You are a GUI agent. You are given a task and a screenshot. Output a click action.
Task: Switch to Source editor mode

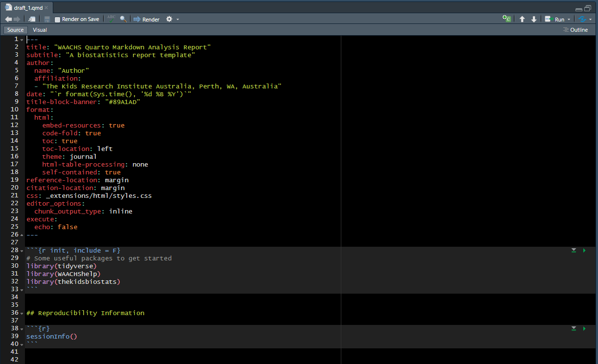16,30
